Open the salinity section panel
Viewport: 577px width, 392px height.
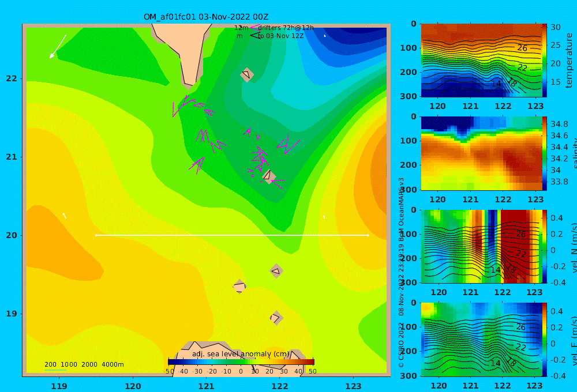[481, 153]
